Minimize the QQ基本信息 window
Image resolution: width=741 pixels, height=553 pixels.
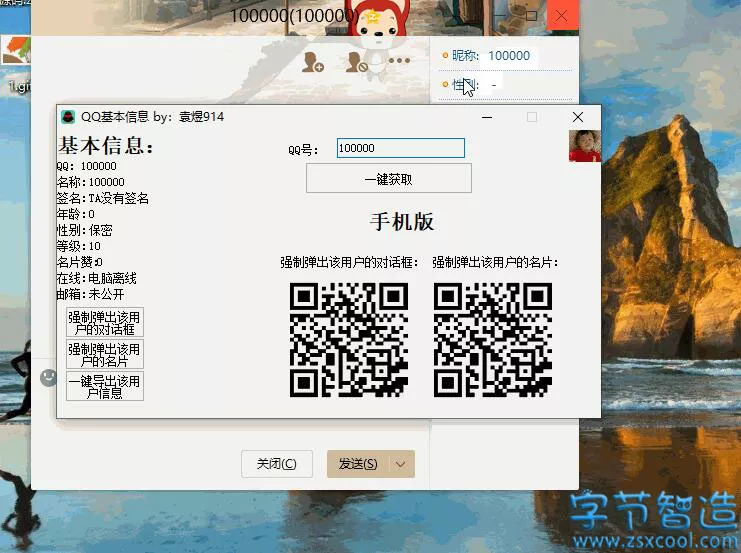pyautogui.click(x=487, y=117)
